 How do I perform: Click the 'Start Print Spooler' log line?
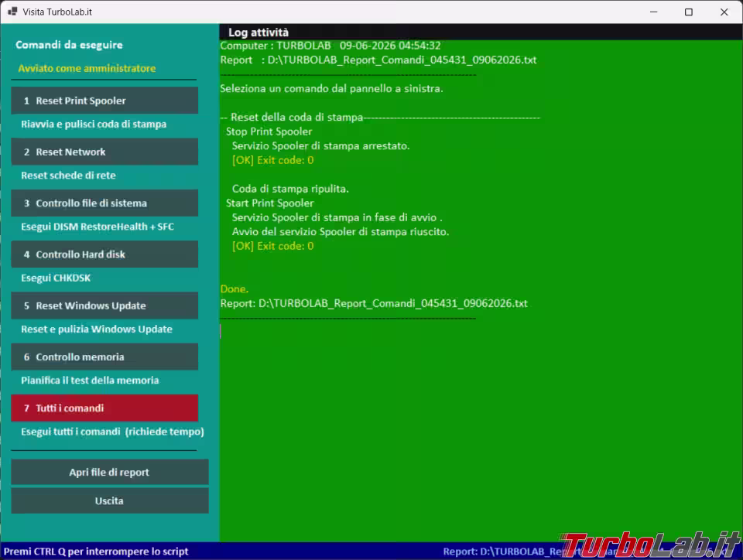269,203
